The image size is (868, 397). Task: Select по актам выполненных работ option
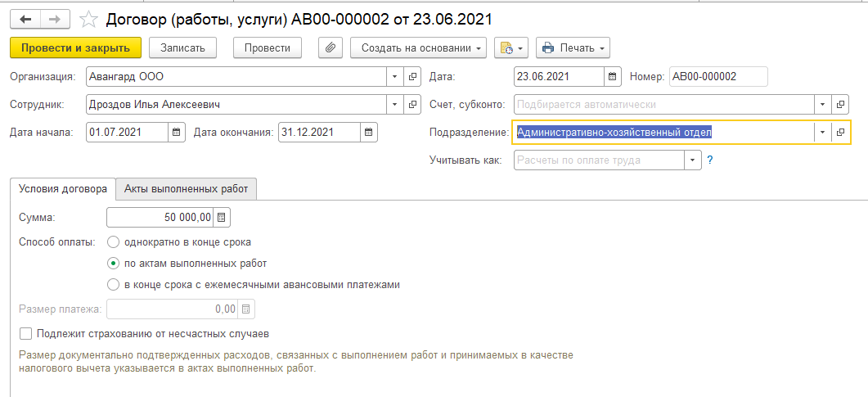point(187,263)
